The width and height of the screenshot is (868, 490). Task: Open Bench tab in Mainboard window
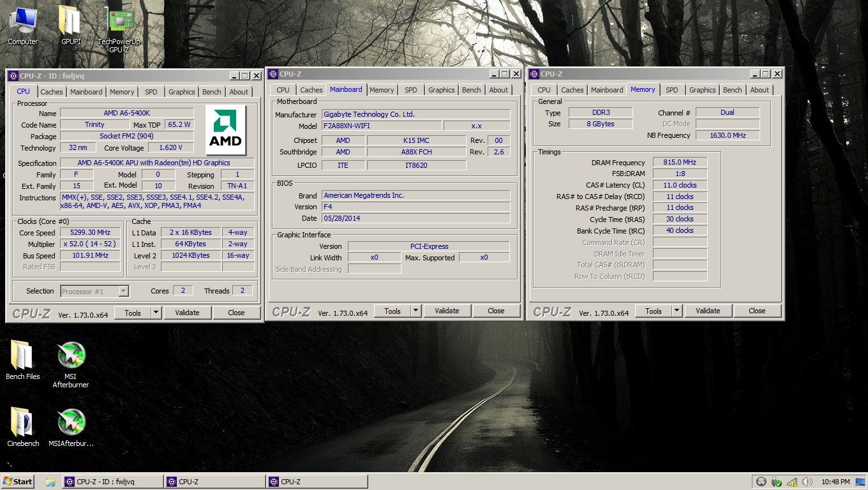point(472,90)
